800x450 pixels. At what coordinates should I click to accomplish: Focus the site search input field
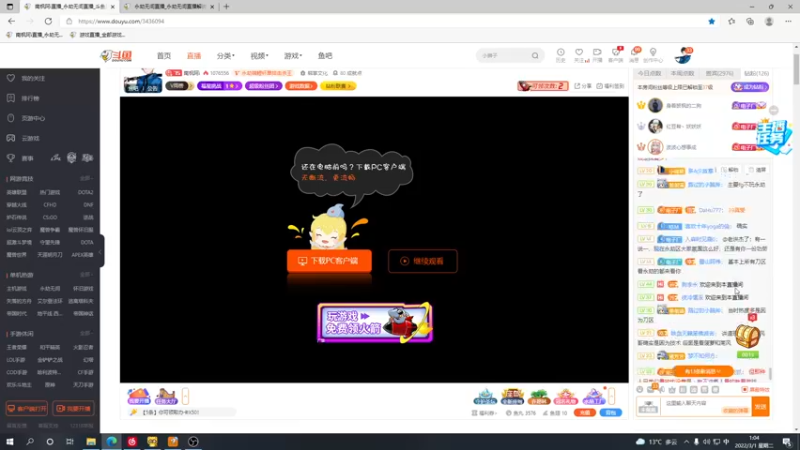click(x=503, y=56)
